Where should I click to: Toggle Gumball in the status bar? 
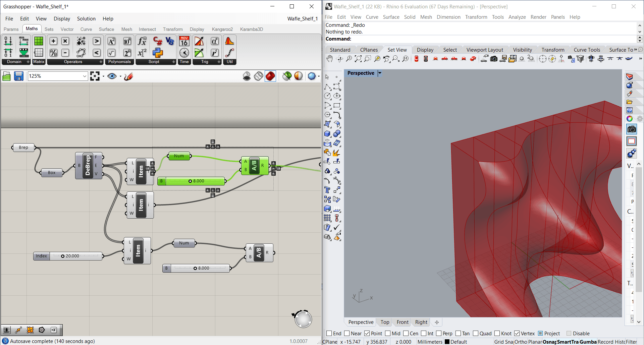[x=588, y=342]
